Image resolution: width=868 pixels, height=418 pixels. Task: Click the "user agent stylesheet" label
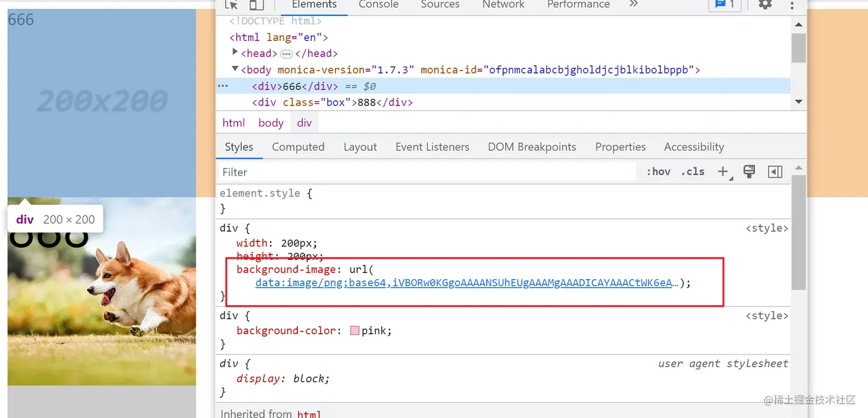pyautogui.click(x=723, y=364)
